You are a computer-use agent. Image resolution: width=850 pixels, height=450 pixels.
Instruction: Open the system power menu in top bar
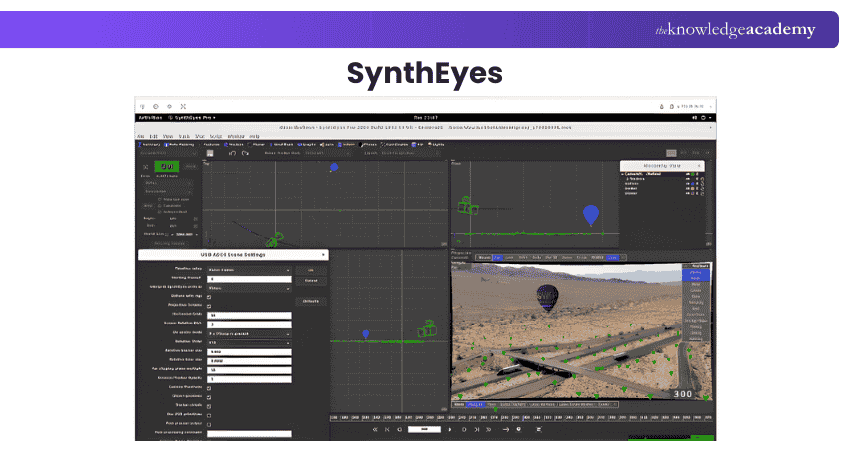pos(704,118)
